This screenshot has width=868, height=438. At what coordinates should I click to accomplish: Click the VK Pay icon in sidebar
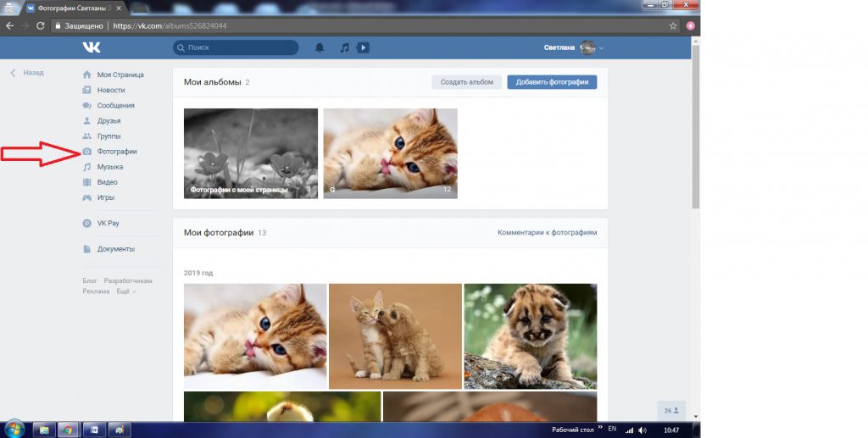pyautogui.click(x=87, y=224)
